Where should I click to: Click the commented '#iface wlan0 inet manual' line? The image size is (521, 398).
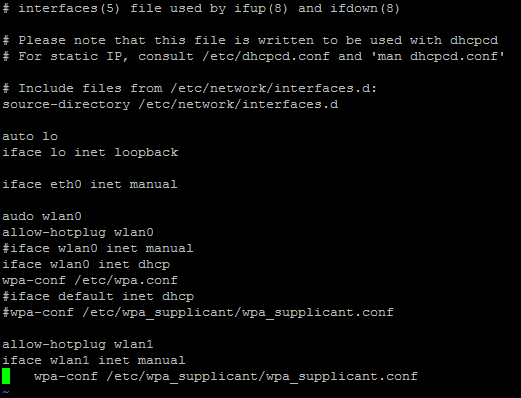pos(98,248)
